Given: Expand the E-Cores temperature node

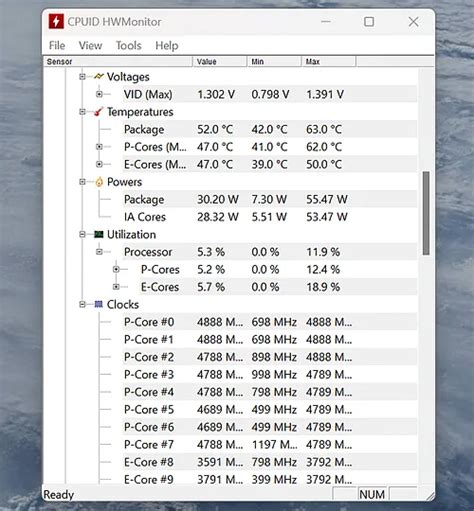Looking at the screenshot, I should click(x=99, y=164).
